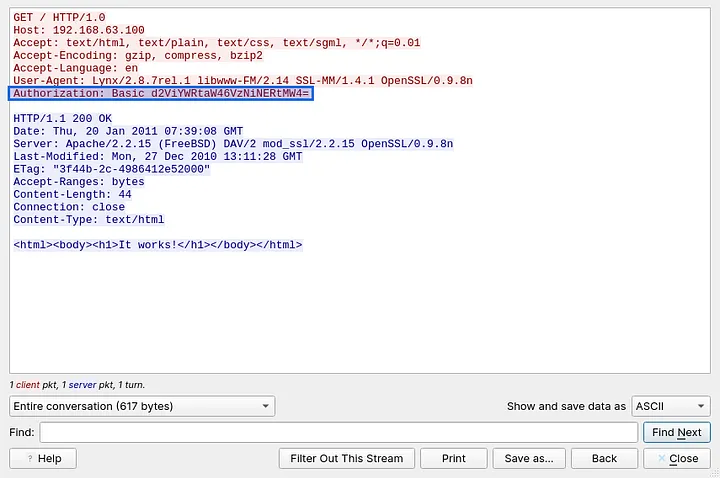The height and width of the screenshot is (478, 720).
Task: Click the It works! HTML body line
Action: (158, 245)
